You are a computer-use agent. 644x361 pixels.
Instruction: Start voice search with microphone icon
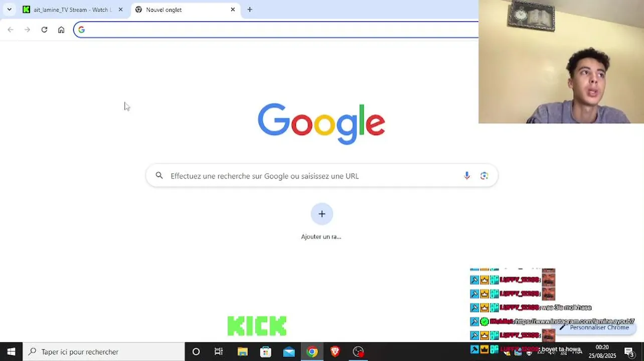coord(467,175)
